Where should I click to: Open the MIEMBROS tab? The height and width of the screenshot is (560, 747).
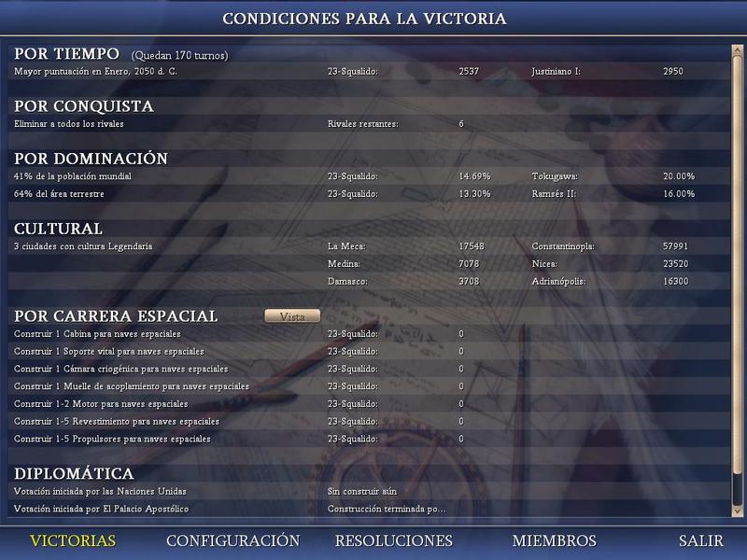point(554,541)
